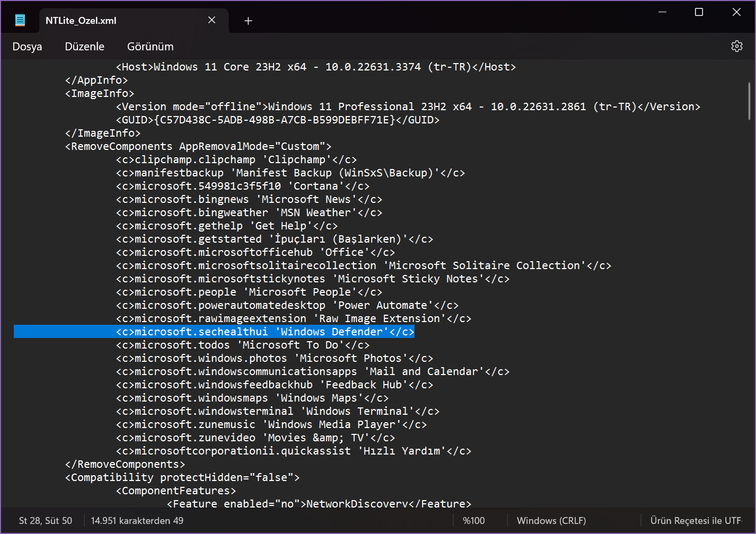
Task: Click the <Host> Windows 11 Core line
Action: point(316,67)
